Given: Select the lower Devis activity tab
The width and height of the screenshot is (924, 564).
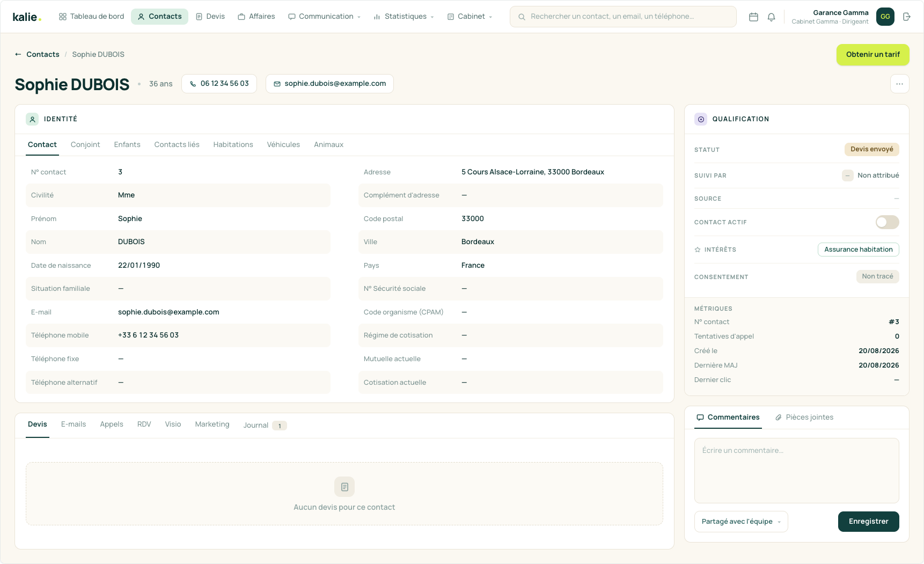Looking at the screenshot, I should [38, 424].
